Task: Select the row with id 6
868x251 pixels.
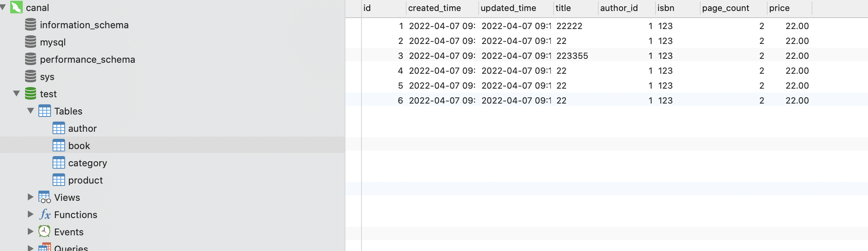Action: (x=607, y=100)
